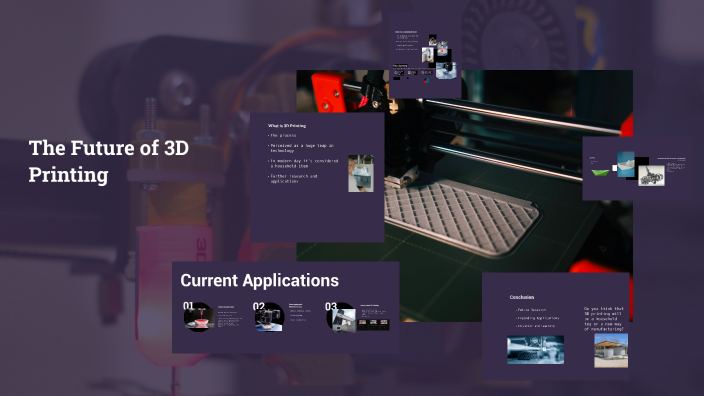Click the image thumbnail in the What is 3D Printing slide
This screenshot has width=704, height=396.
click(361, 173)
